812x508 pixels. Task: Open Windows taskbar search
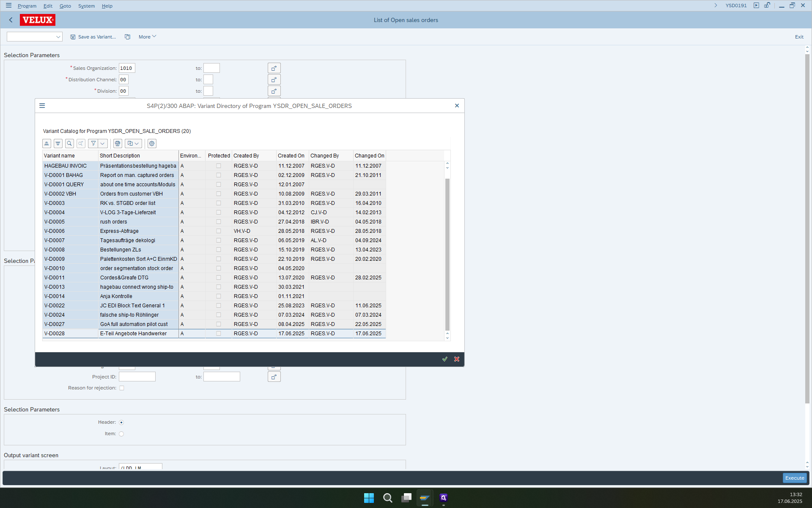click(387, 498)
